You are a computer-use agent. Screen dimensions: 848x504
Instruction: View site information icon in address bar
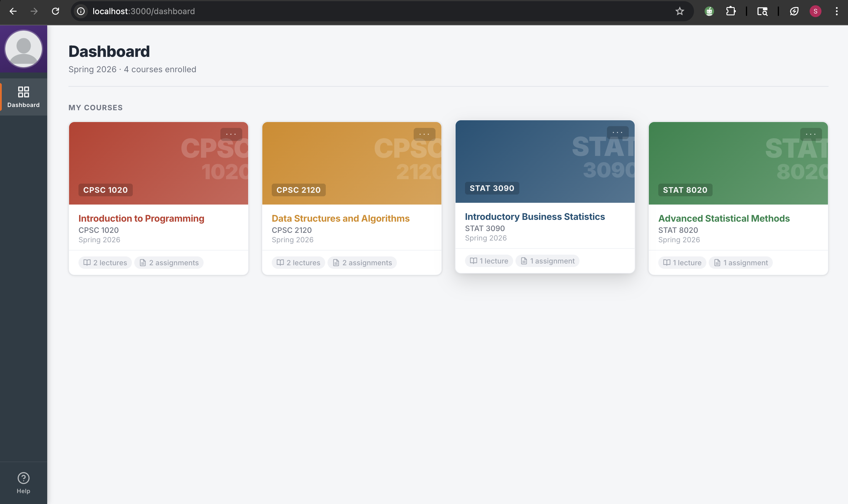[81, 11]
